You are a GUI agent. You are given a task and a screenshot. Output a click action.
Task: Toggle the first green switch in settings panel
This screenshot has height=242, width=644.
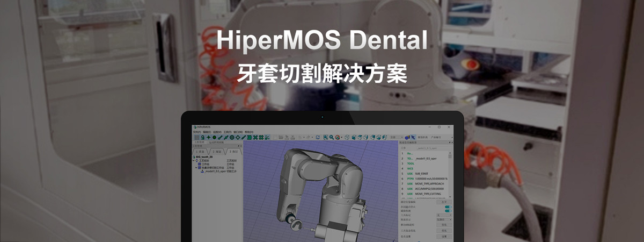448,207
